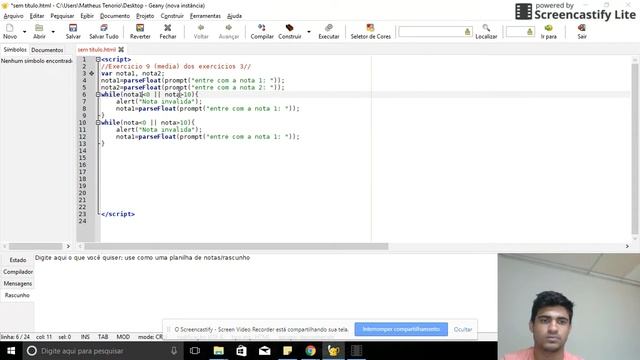This screenshot has width=640, height=360.
Task: Open File Explorer from taskbar
Action: (x=219, y=351)
